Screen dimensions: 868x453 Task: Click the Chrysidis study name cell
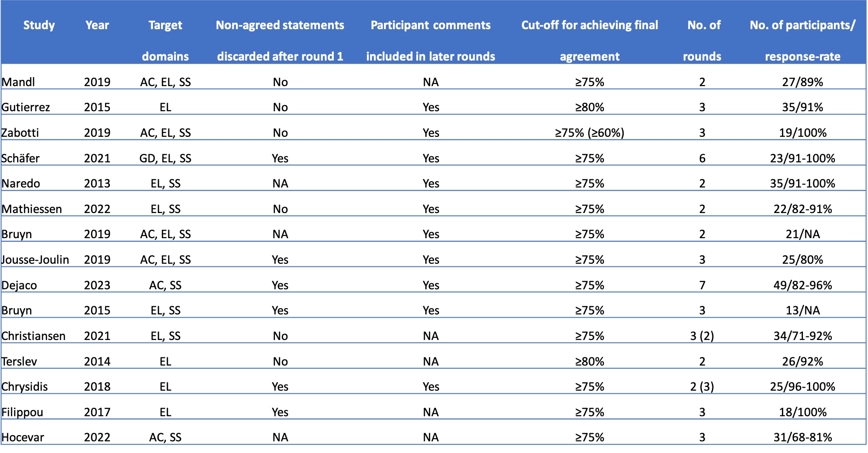point(25,387)
